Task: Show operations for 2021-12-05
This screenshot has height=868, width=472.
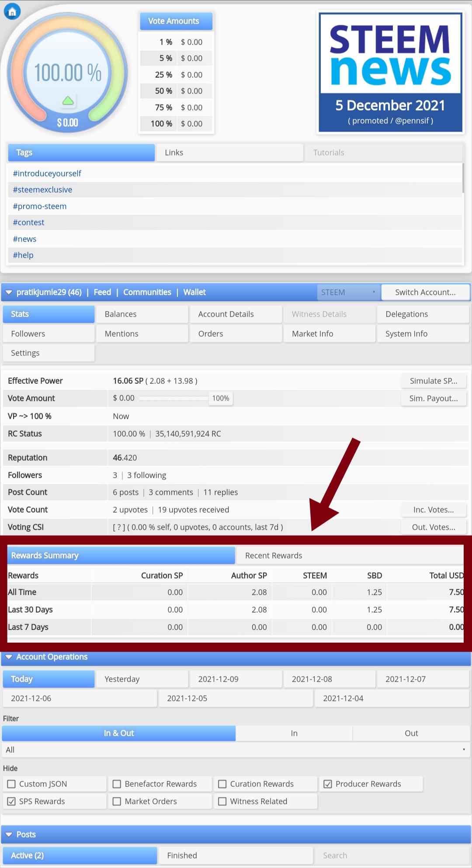Action: [x=236, y=699]
